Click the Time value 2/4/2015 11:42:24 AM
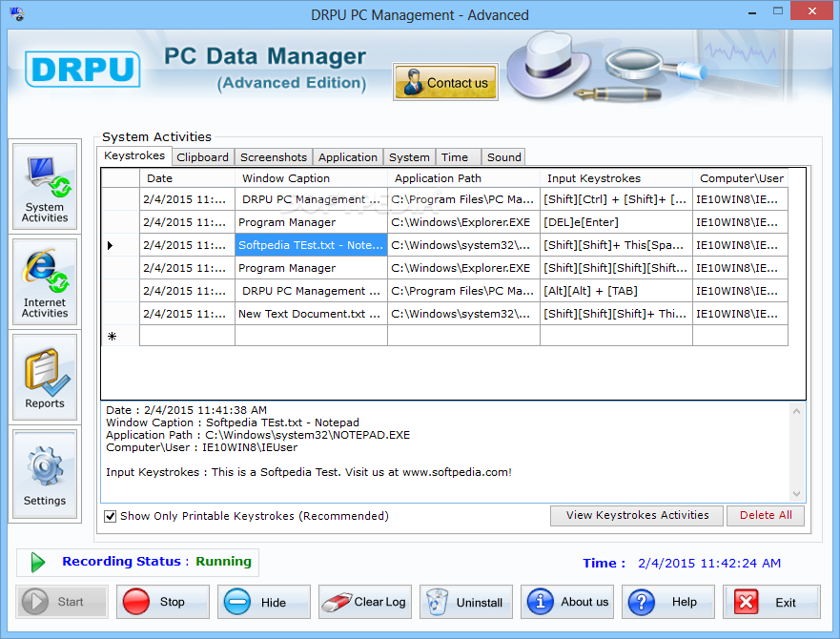The height and width of the screenshot is (639, 840). tap(709, 563)
